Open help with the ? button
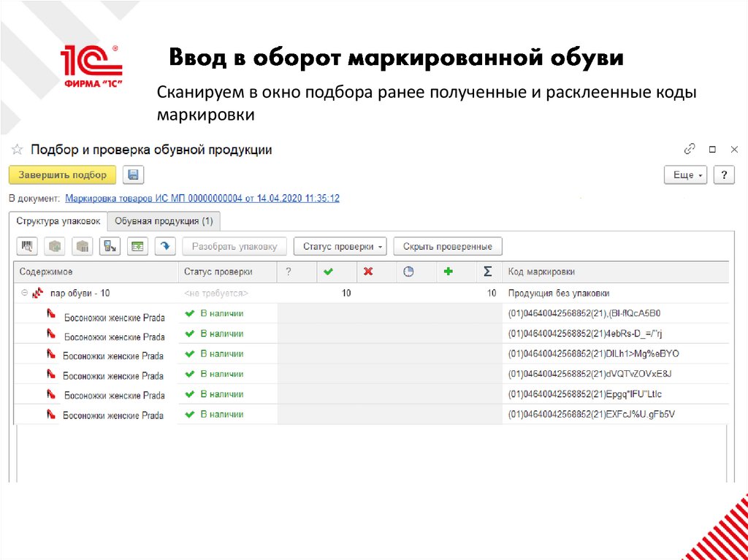 tap(724, 175)
